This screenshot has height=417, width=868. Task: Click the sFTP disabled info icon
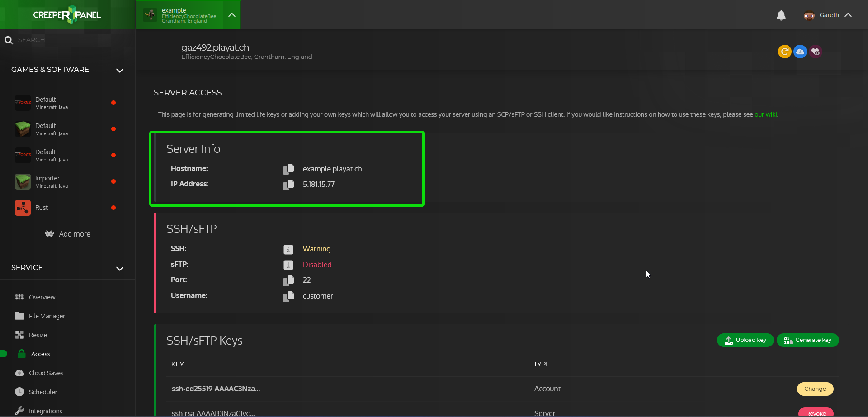[x=288, y=265]
